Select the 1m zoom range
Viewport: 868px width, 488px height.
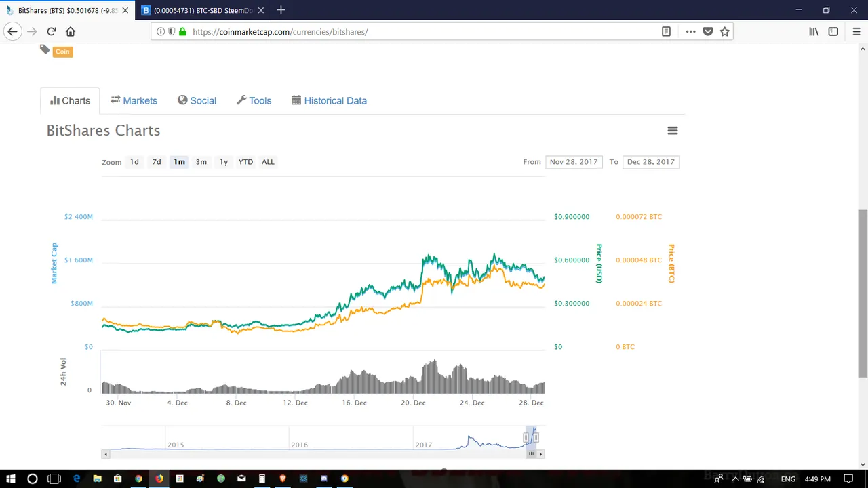click(179, 162)
